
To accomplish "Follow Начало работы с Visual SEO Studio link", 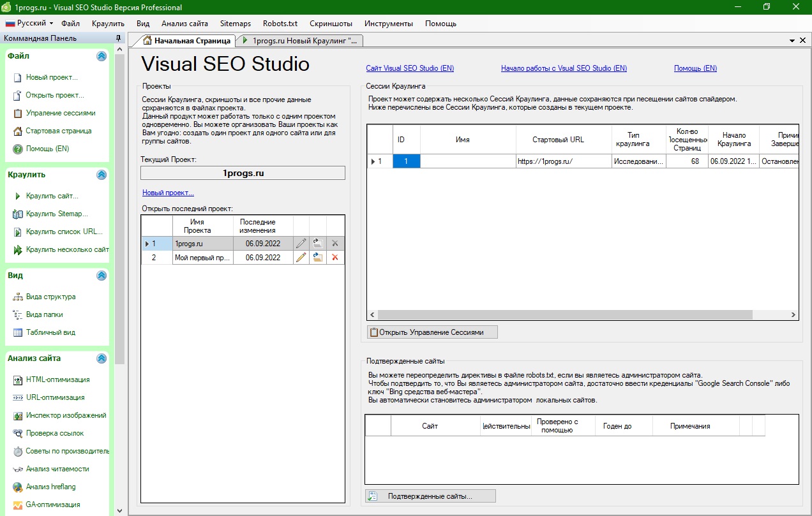I will pos(564,68).
